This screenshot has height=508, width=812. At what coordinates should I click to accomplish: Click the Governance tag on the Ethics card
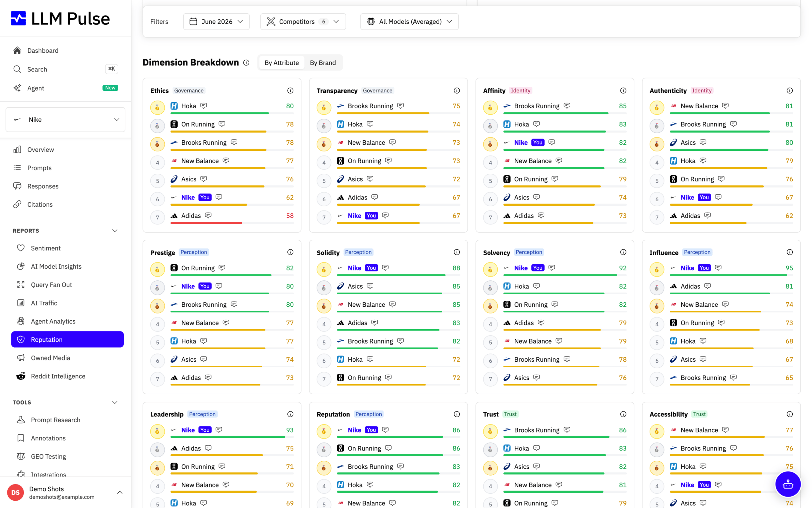[189, 91]
